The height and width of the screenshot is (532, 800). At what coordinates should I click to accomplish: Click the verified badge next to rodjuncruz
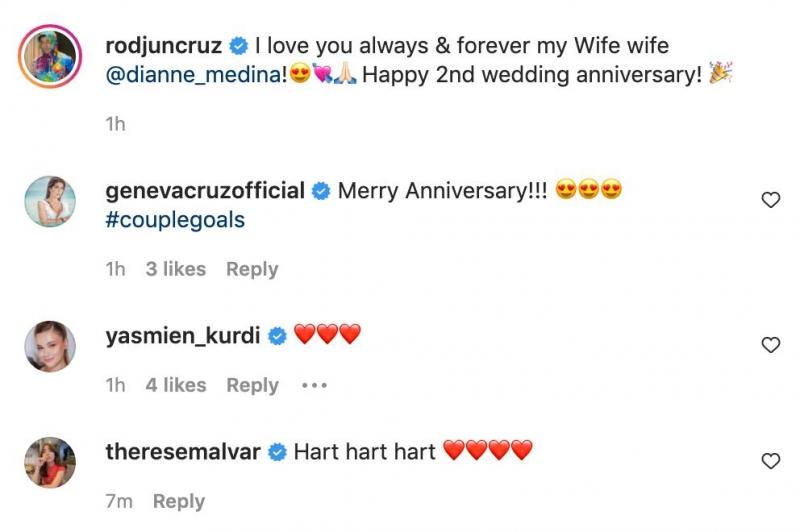pyautogui.click(x=239, y=46)
